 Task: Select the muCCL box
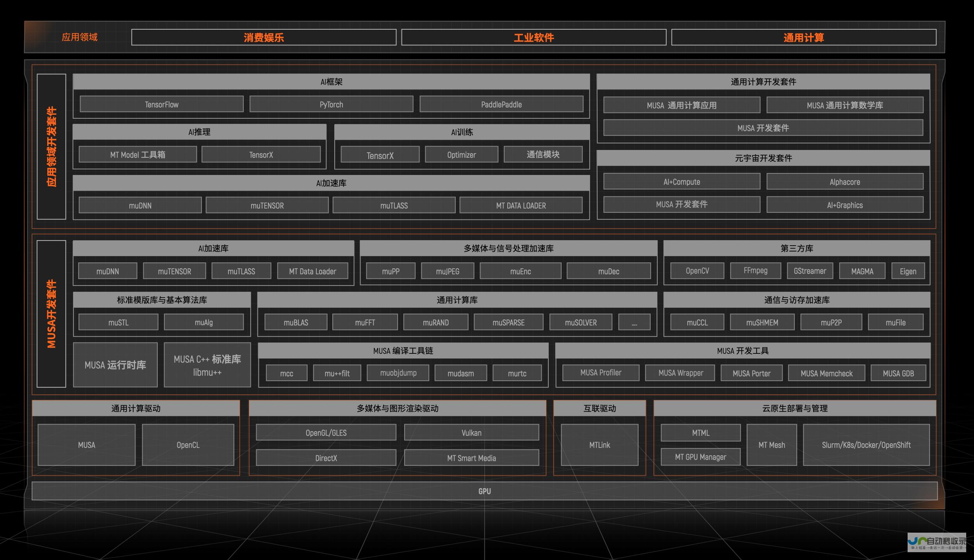697,322
